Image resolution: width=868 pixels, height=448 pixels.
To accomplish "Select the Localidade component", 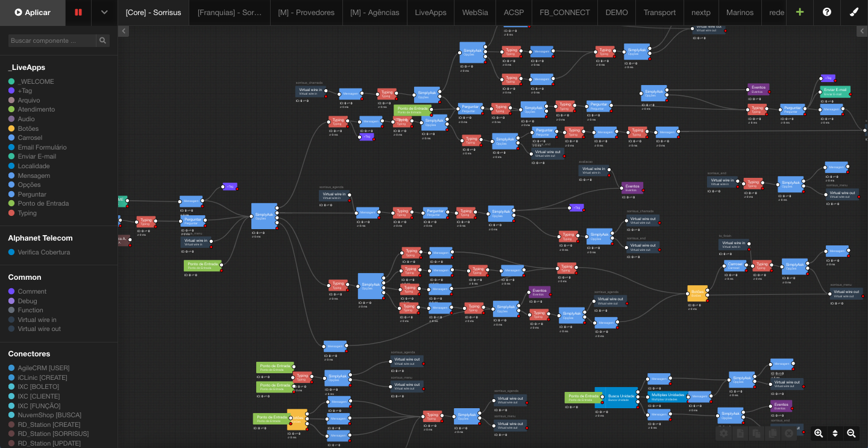I will (29, 166).
